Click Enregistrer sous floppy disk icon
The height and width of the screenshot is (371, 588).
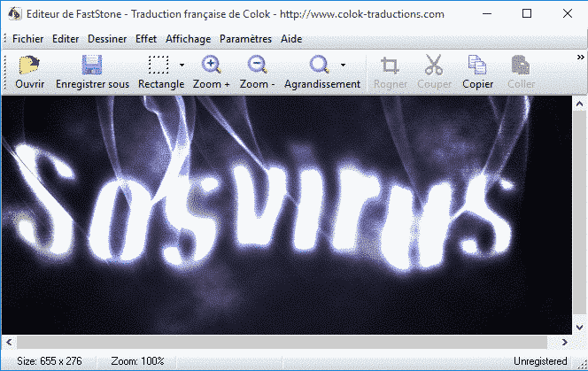pyautogui.click(x=92, y=66)
